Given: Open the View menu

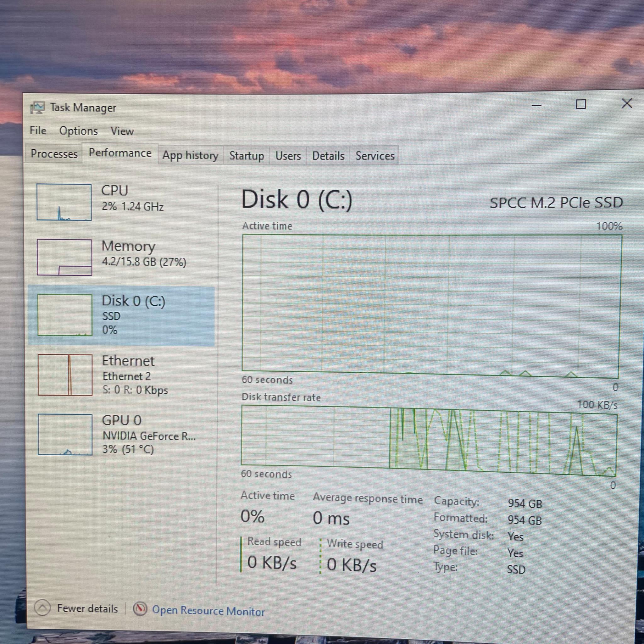Looking at the screenshot, I should pyautogui.click(x=122, y=131).
